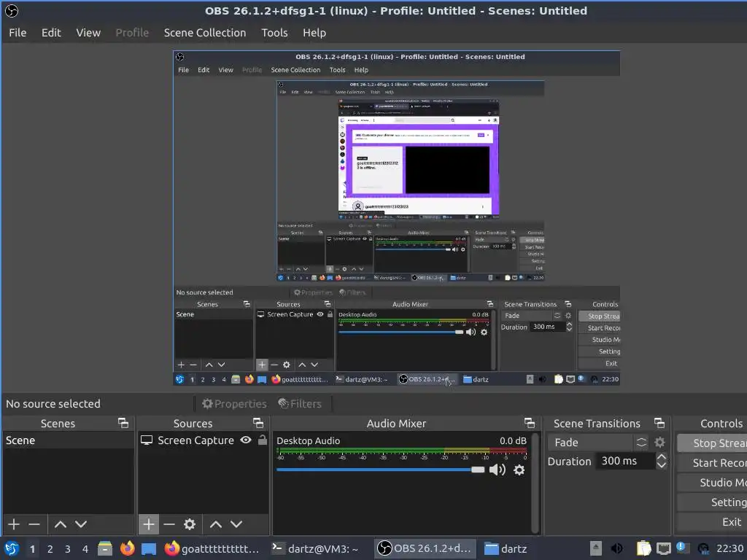
Task: Show desktop with blue taskbar icon
Action: 149,549
